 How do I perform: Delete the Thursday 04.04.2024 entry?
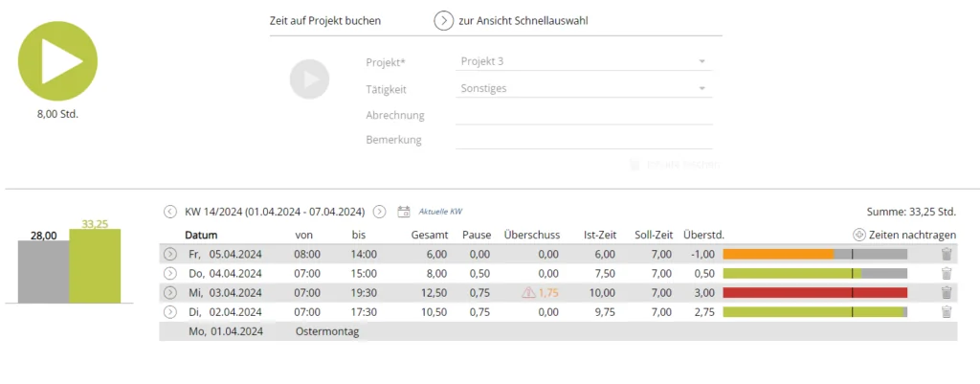click(947, 273)
